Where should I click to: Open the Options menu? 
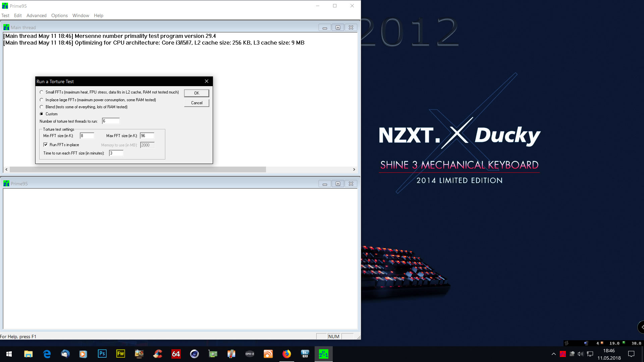pyautogui.click(x=59, y=15)
